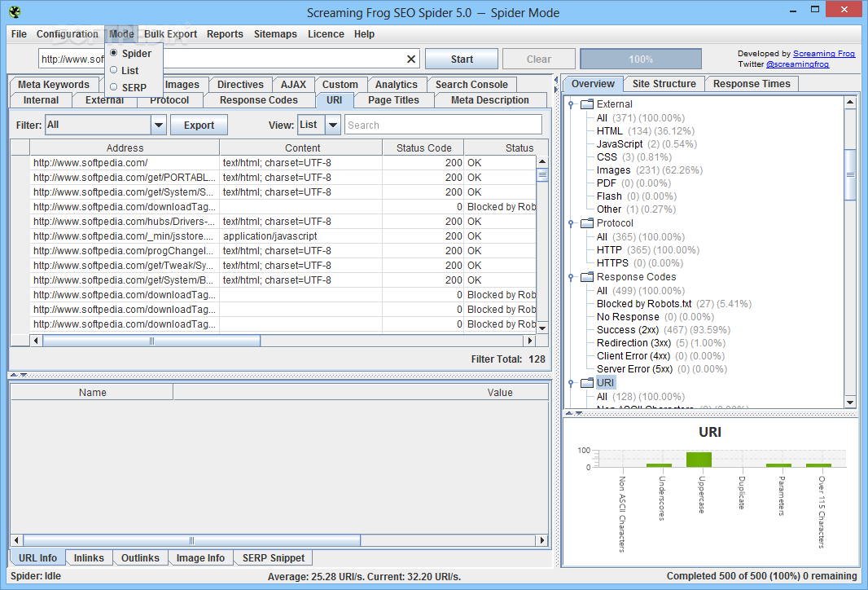Click the Protocol folder icon in Overview tree

tap(587, 223)
